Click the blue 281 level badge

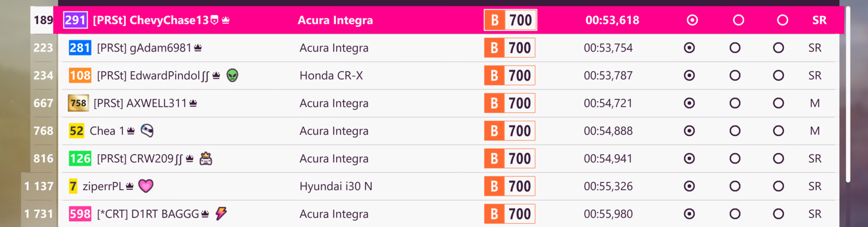pyautogui.click(x=80, y=48)
